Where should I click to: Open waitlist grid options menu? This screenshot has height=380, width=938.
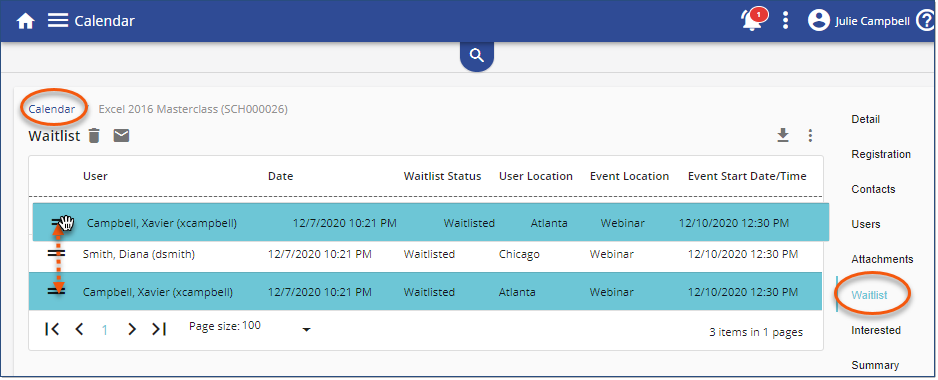click(x=810, y=136)
